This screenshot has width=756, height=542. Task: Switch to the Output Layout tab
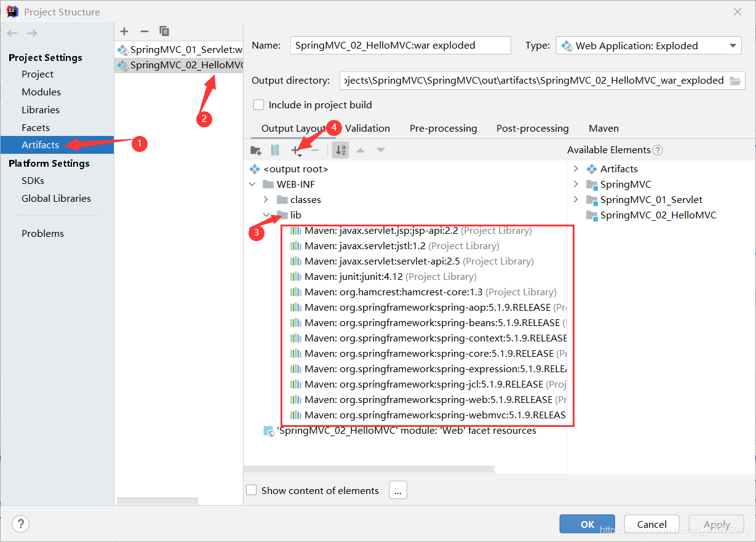coord(293,129)
